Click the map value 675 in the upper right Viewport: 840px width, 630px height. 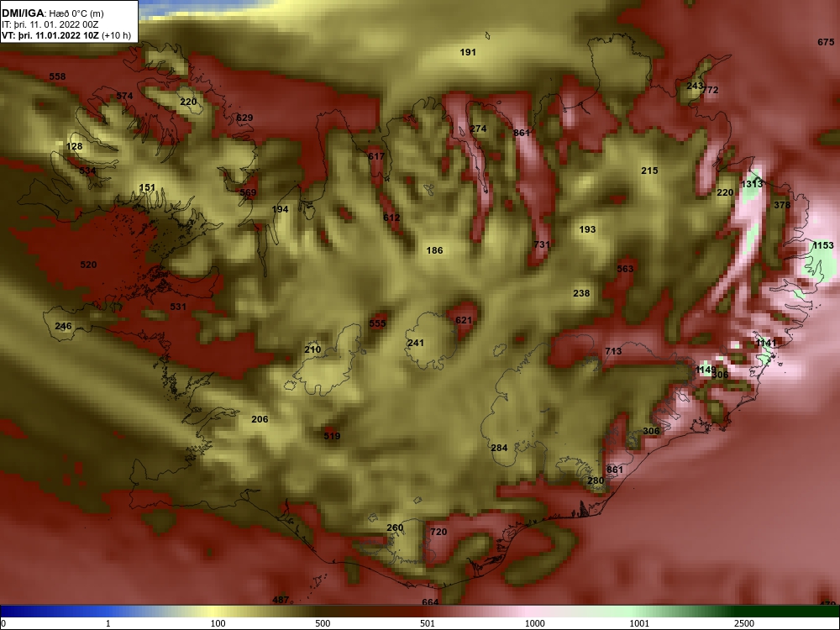tap(826, 42)
